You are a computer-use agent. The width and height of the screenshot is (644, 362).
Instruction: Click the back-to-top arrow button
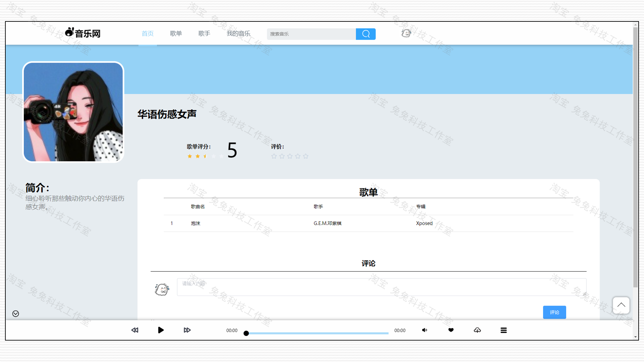pyautogui.click(x=621, y=305)
